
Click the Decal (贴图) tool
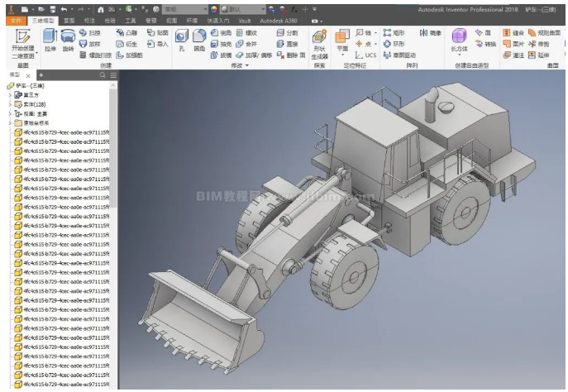point(158,33)
